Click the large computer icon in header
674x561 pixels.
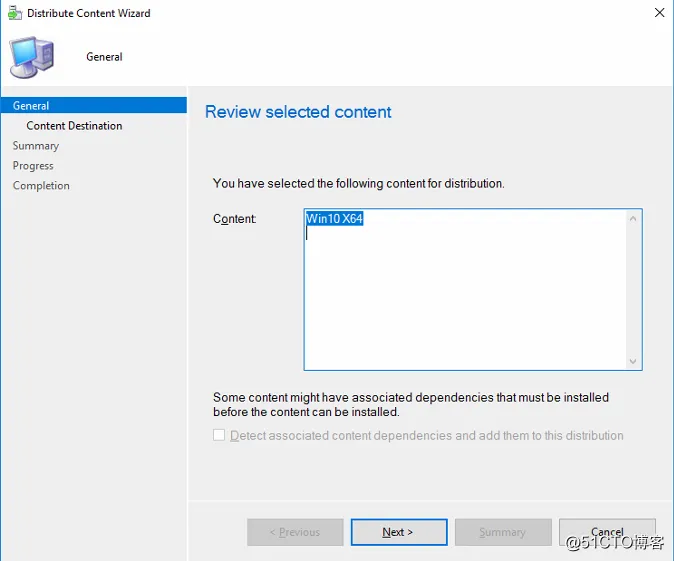point(32,56)
